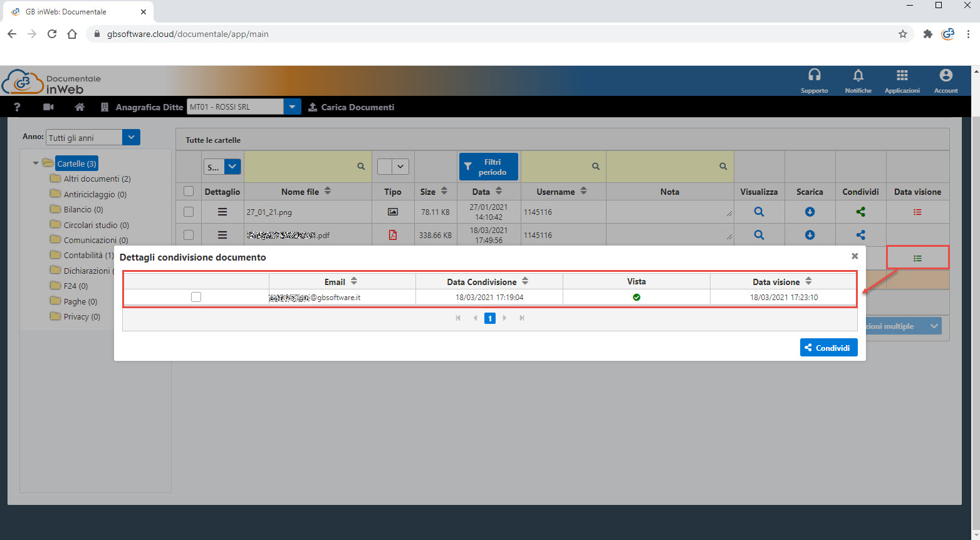
Task: Open the Applicazioni grid icon
Action: [902, 76]
